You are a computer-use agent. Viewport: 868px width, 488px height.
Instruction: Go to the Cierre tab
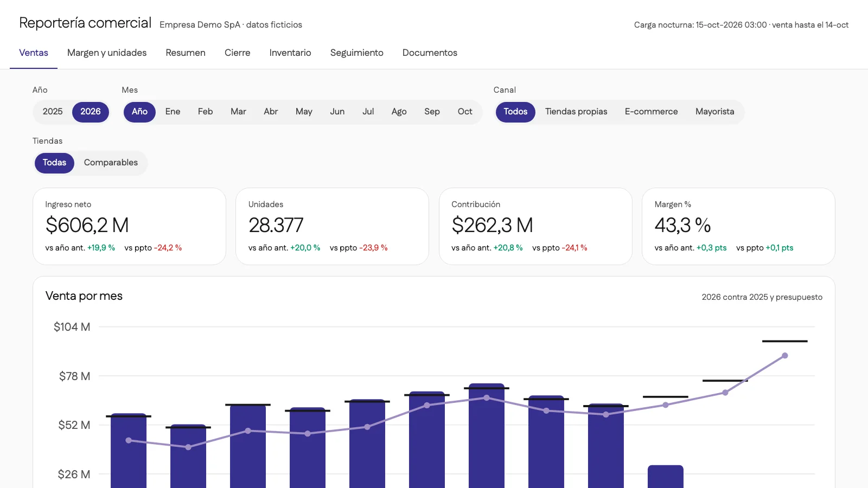pos(238,53)
